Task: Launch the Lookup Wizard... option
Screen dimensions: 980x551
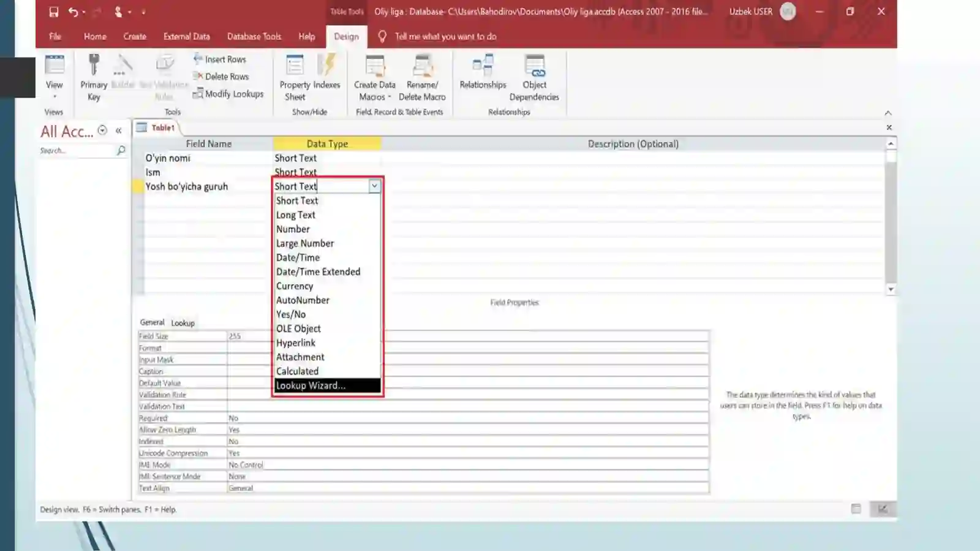Action: (x=327, y=386)
